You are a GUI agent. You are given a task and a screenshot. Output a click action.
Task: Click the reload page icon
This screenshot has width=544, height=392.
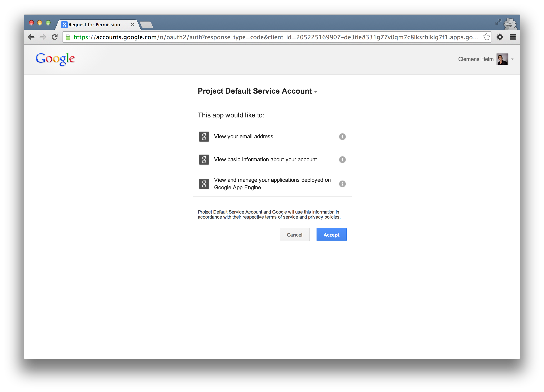[55, 37]
